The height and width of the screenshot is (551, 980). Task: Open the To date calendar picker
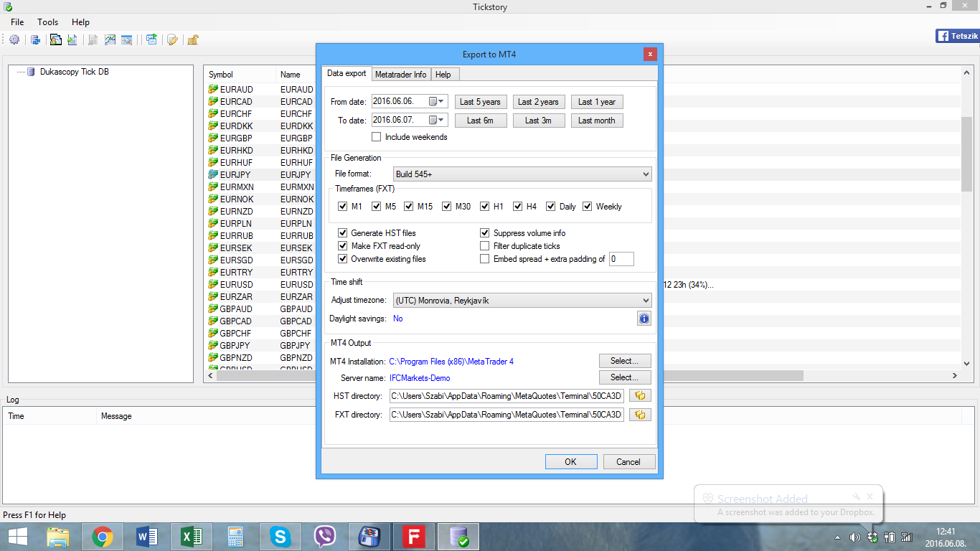[x=437, y=120]
